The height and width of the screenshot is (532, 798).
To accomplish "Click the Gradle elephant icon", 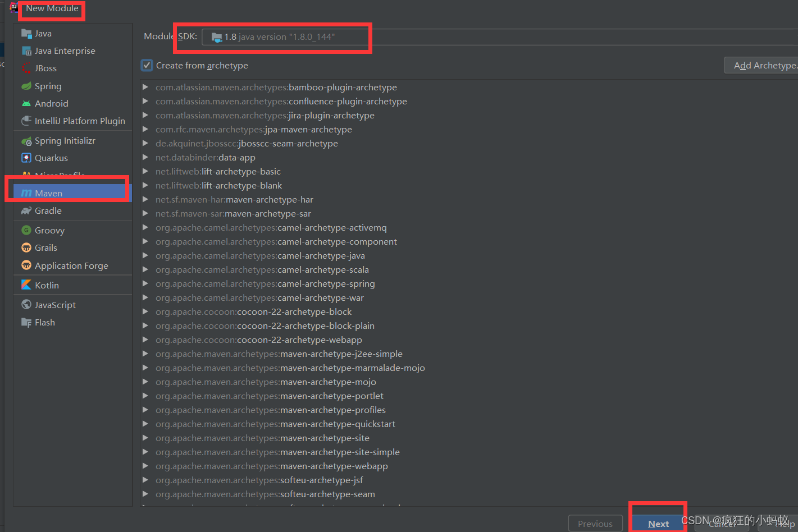I will pyautogui.click(x=26, y=211).
